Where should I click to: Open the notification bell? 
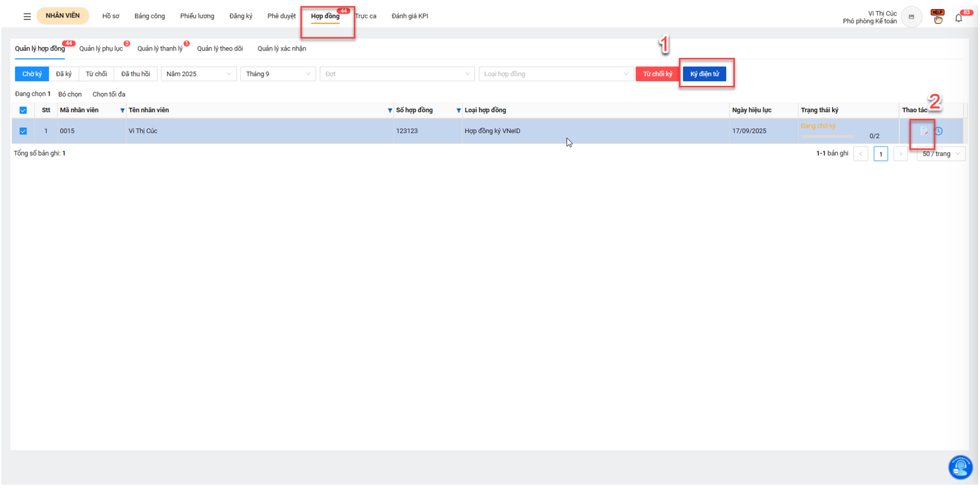(959, 18)
